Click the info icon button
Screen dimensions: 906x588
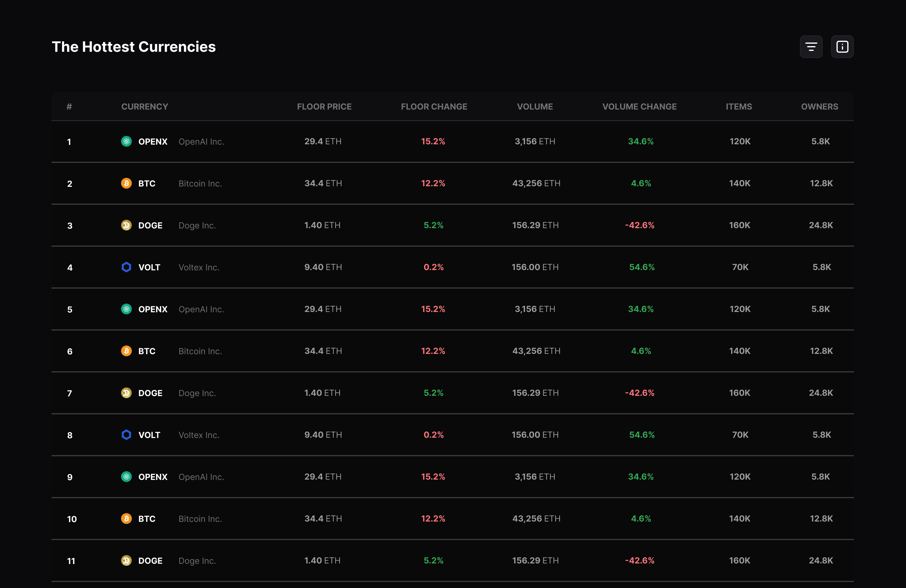pyautogui.click(x=842, y=47)
